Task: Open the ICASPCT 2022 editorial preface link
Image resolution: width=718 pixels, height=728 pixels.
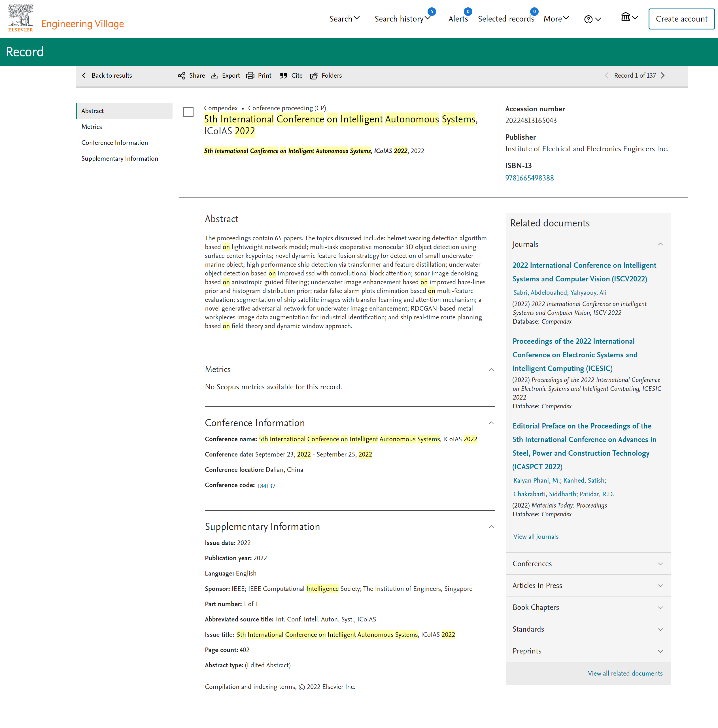Action: 584,446
